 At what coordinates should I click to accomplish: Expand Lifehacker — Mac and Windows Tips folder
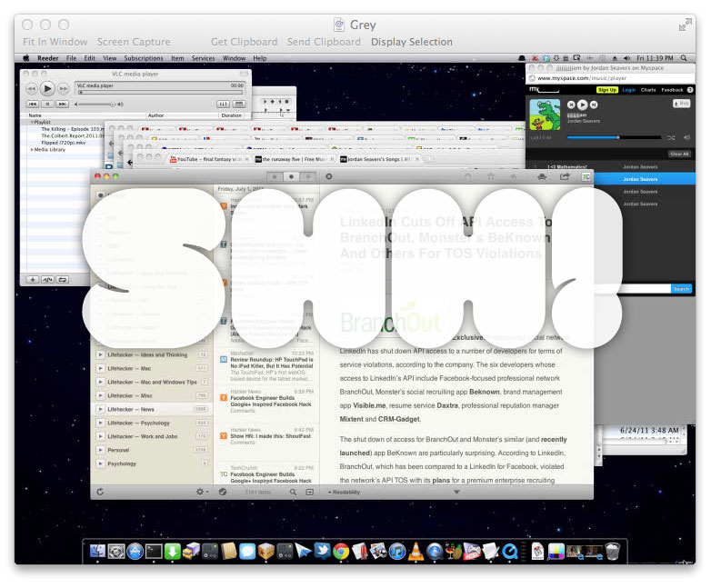[x=100, y=383]
